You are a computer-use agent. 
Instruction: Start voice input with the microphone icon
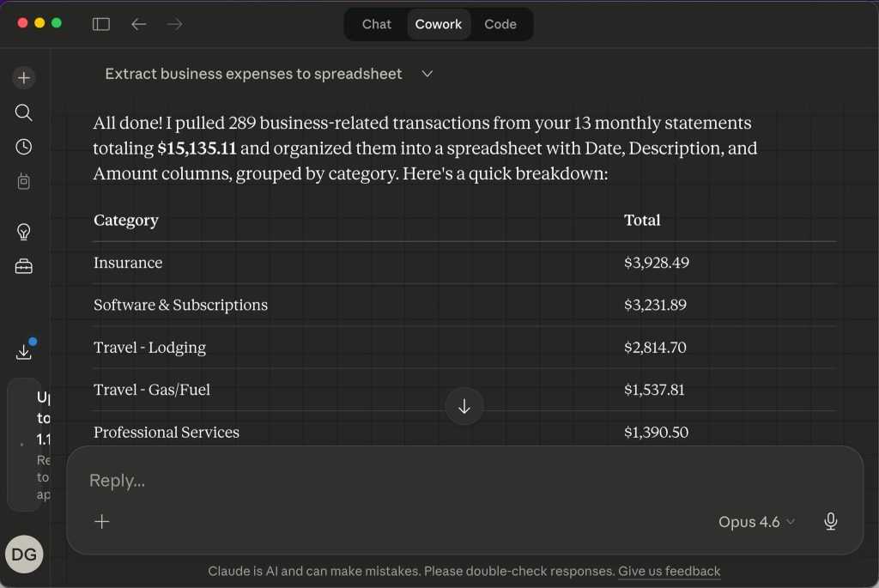[x=830, y=521]
